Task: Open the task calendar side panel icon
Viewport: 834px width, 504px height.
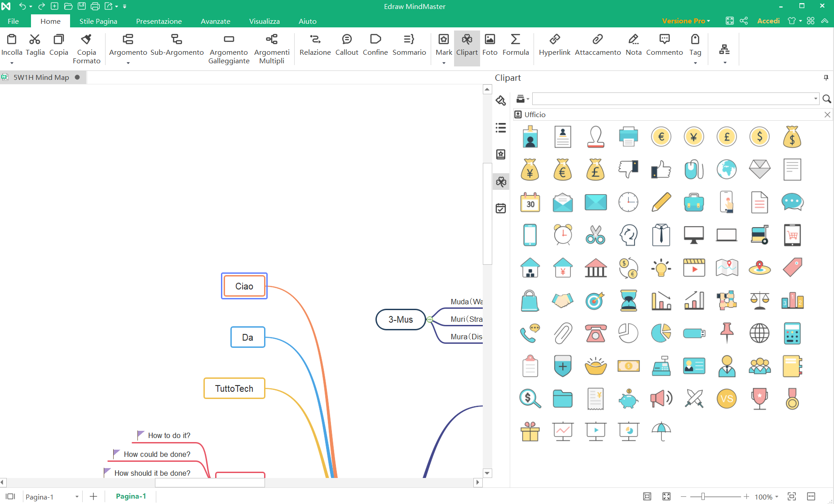Action: pyautogui.click(x=501, y=208)
